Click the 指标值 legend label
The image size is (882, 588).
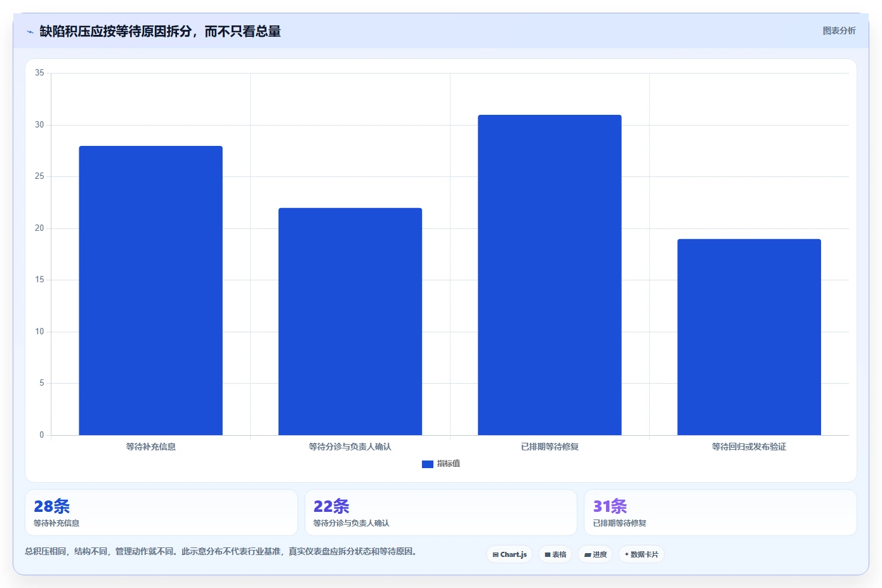[x=449, y=464]
